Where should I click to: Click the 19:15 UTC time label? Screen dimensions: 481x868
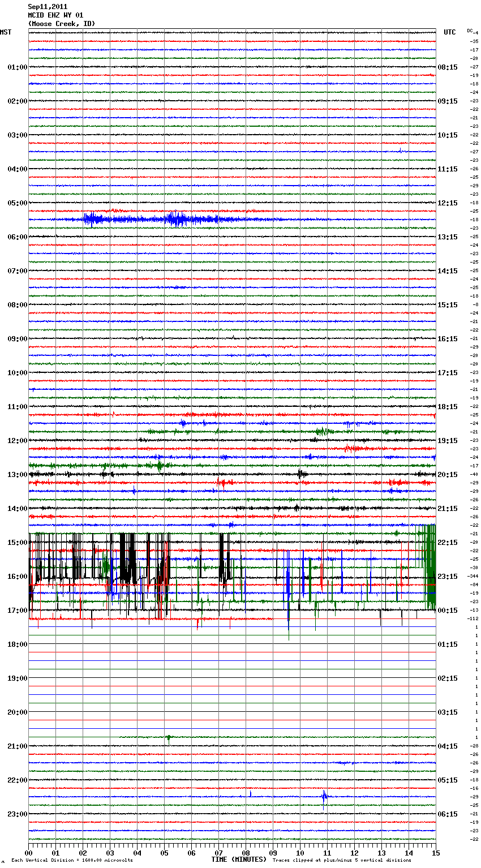pos(448,441)
